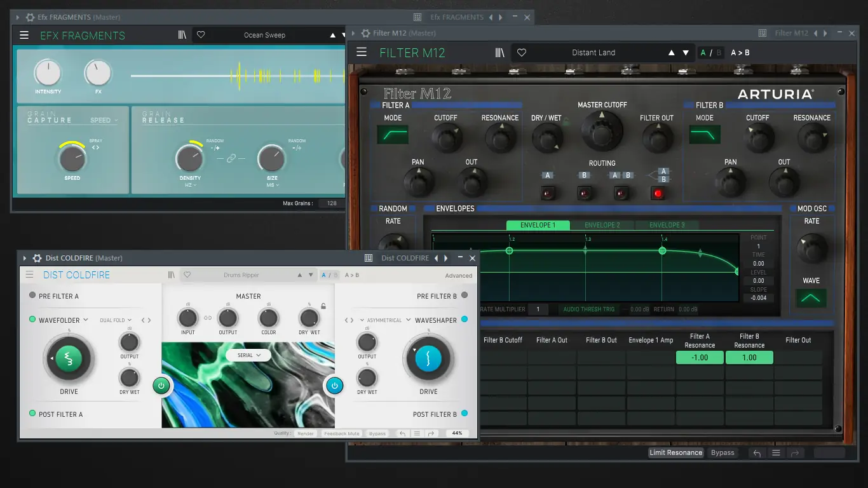Switch to the Envelope 2 tab
Screen dimensions: 868x488
(602, 225)
